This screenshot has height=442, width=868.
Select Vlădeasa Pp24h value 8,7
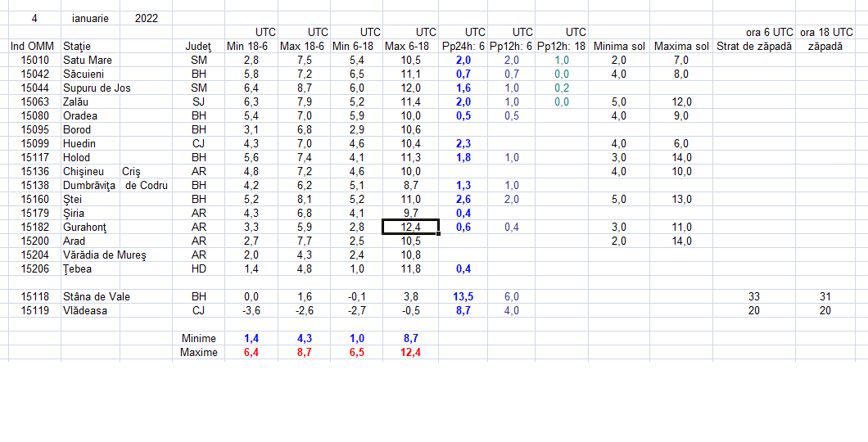(x=463, y=310)
